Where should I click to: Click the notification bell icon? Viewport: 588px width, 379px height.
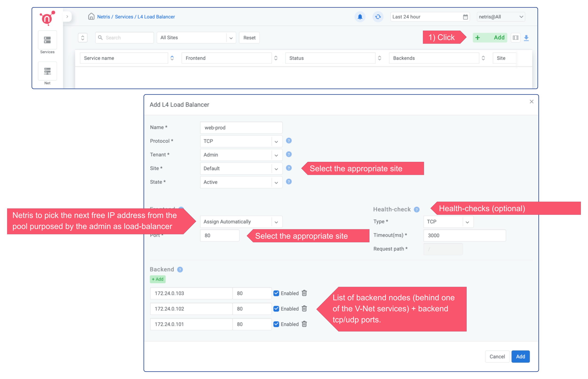pos(360,17)
